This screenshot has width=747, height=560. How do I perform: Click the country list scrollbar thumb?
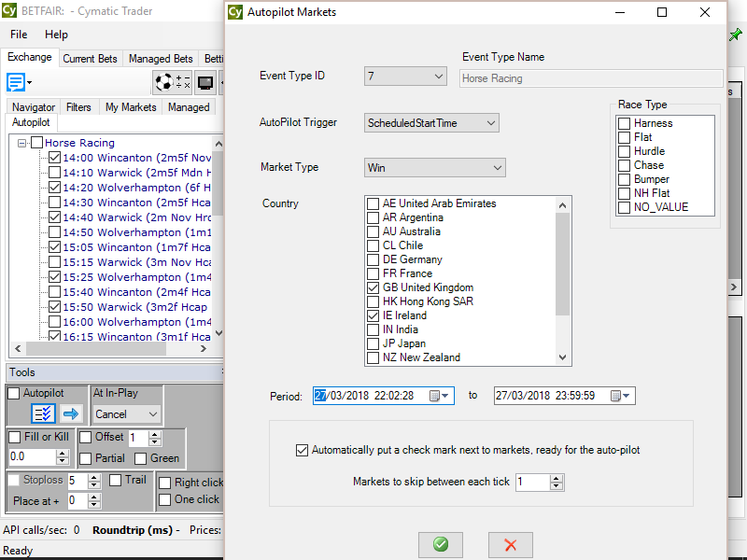[563, 264]
